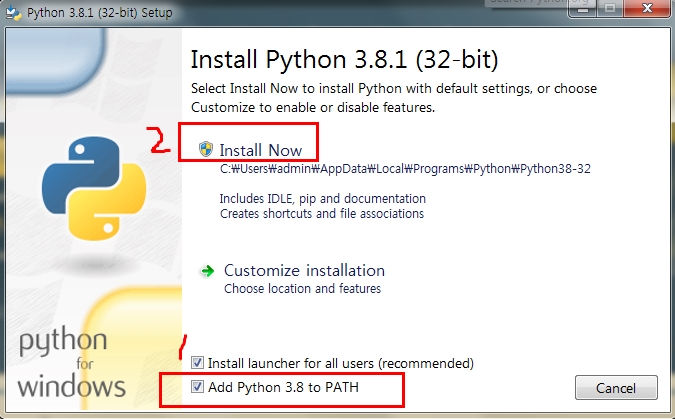Image resolution: width=675 pixels, height=419 pixels.
Task: Click the Install Python 3.8.1 (32-bit) heading
Action: (344, 59)
